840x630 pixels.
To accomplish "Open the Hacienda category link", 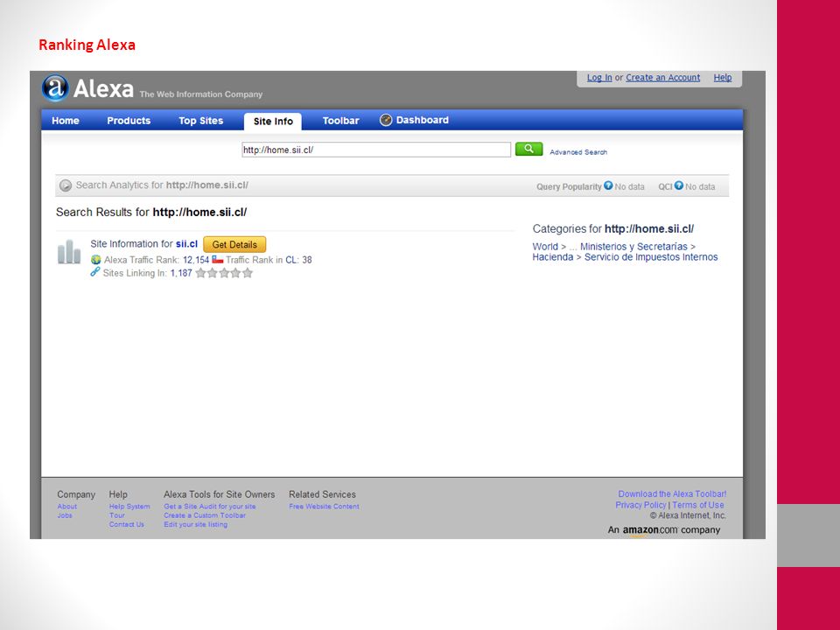I will tap(553, 257).
